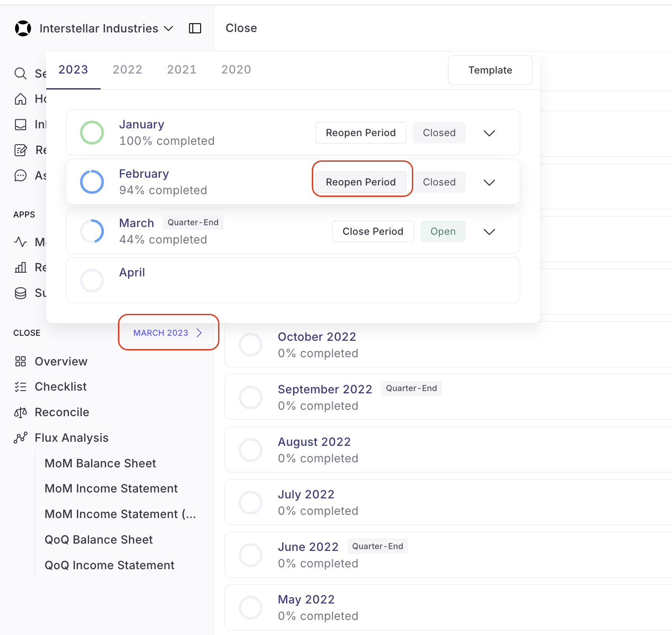The width and height of the screenshot is (672, 635).
Task: Click 100% completed text under January
Action: [x=167, y=141]
